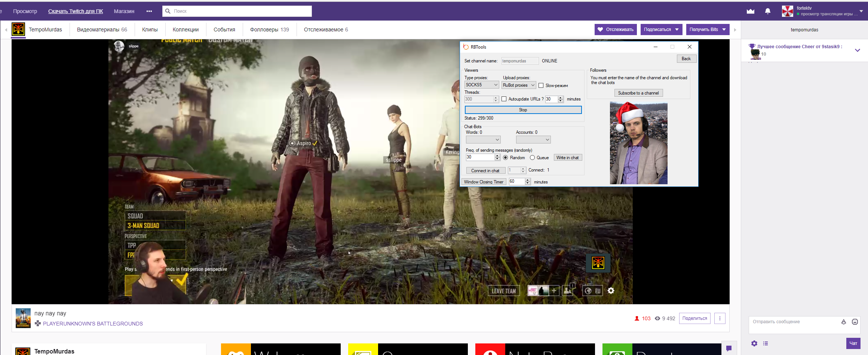Click the three-dot stream options button

point(720,318)
